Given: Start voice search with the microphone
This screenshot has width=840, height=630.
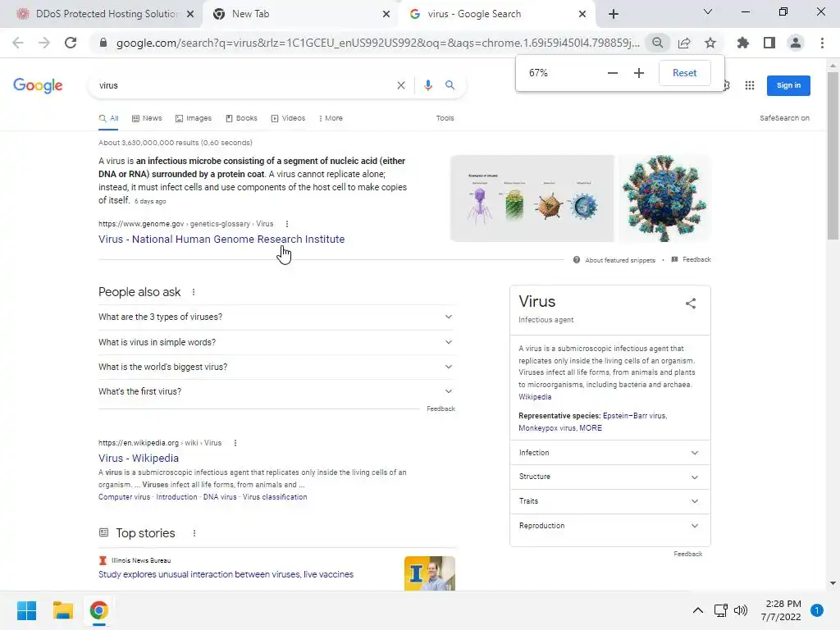Looking at the screenshot, I should [x=427, y=85].
